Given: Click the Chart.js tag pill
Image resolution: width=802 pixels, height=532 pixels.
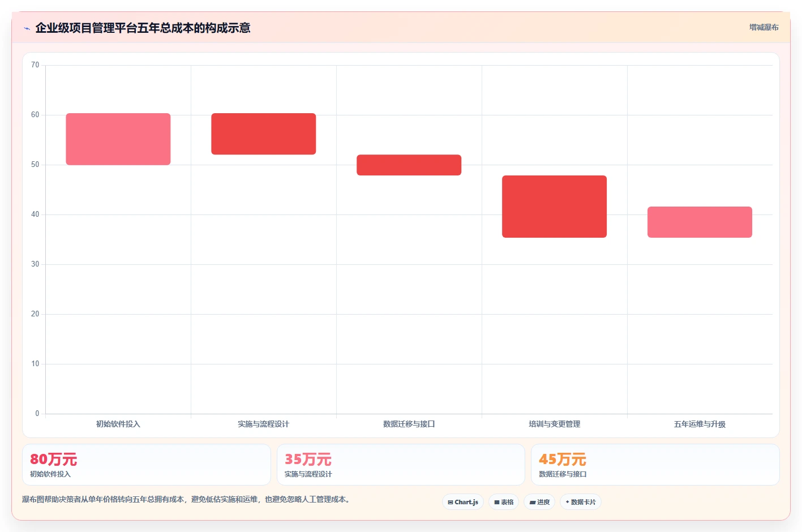Looking at the screenshot, I should point(463,502).
